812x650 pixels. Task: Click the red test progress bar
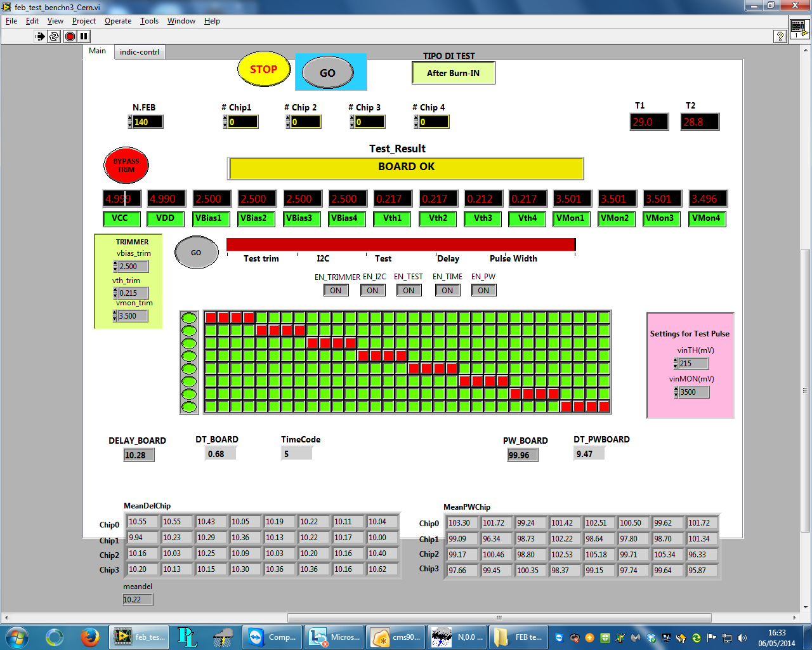[400, 244]
